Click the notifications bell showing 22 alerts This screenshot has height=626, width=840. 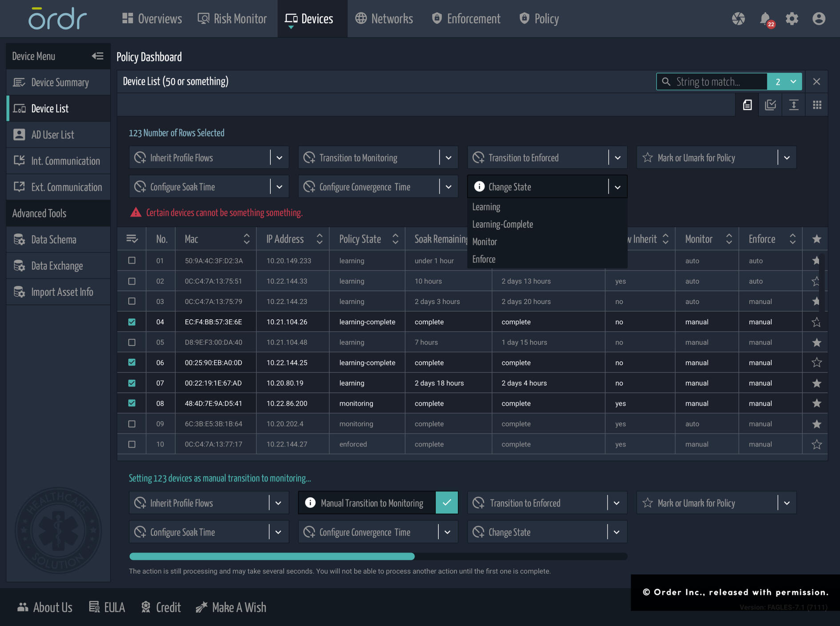tap(764, 18)
